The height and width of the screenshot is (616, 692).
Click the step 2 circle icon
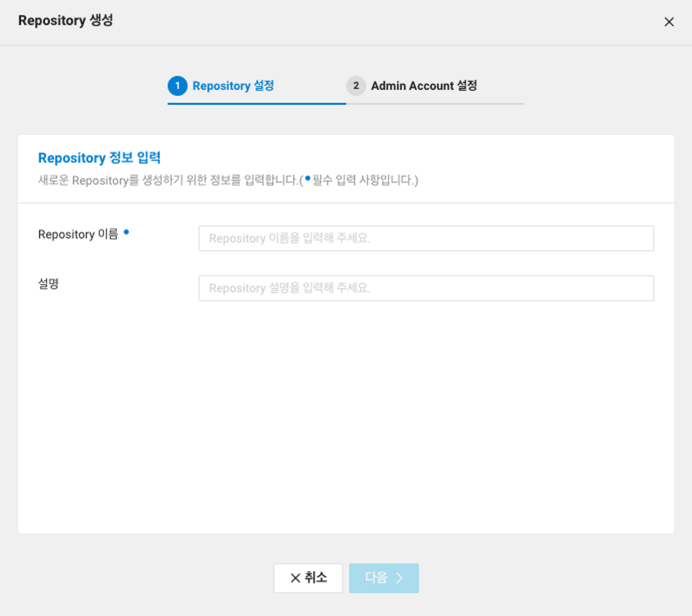click(356, 86)
